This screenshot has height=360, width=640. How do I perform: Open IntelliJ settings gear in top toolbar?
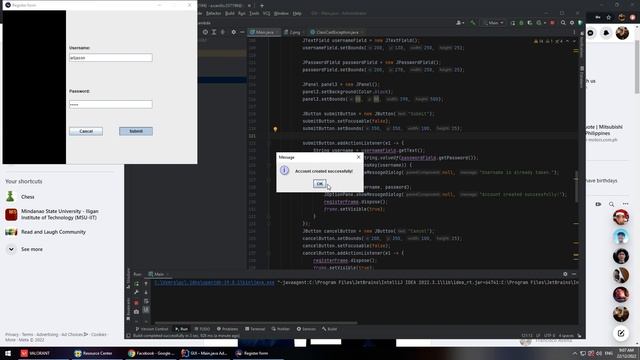click(572, 23)
